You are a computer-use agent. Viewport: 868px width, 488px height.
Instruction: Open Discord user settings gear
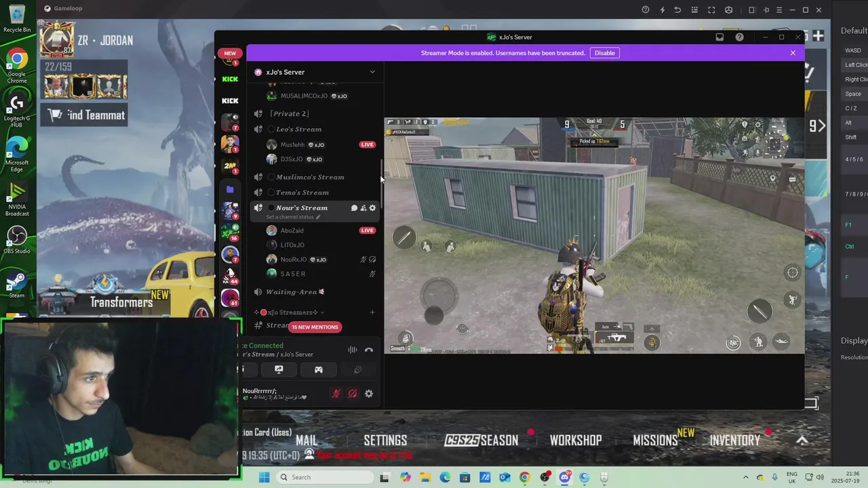[x=369, y=394]
